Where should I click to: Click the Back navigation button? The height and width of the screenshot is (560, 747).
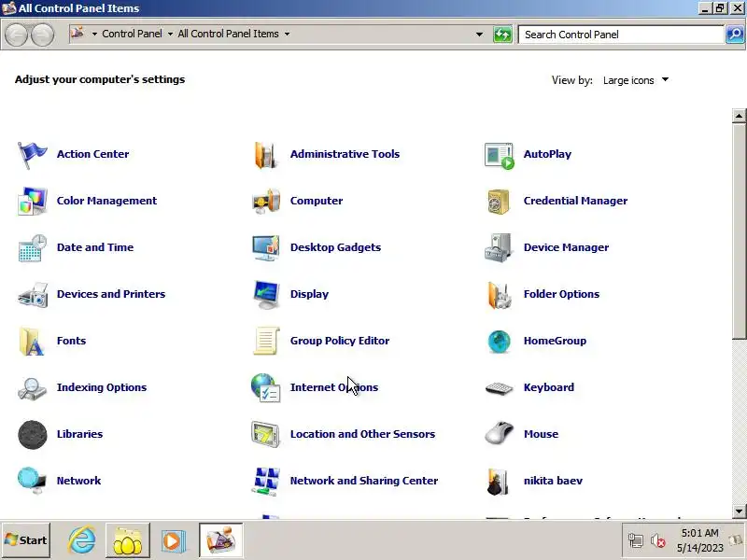tap(16, 35)
